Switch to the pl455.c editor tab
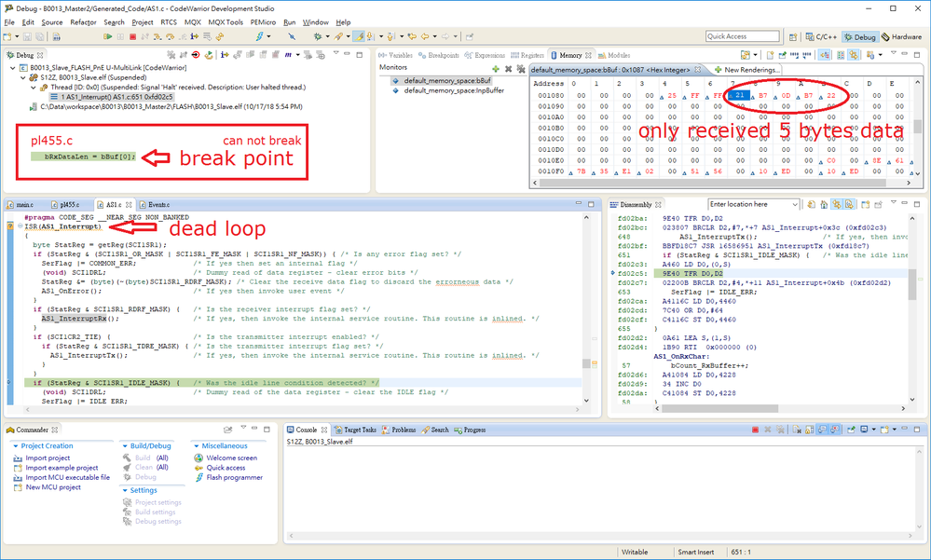This screenshot has height=560, width=931. pos(64,204)
